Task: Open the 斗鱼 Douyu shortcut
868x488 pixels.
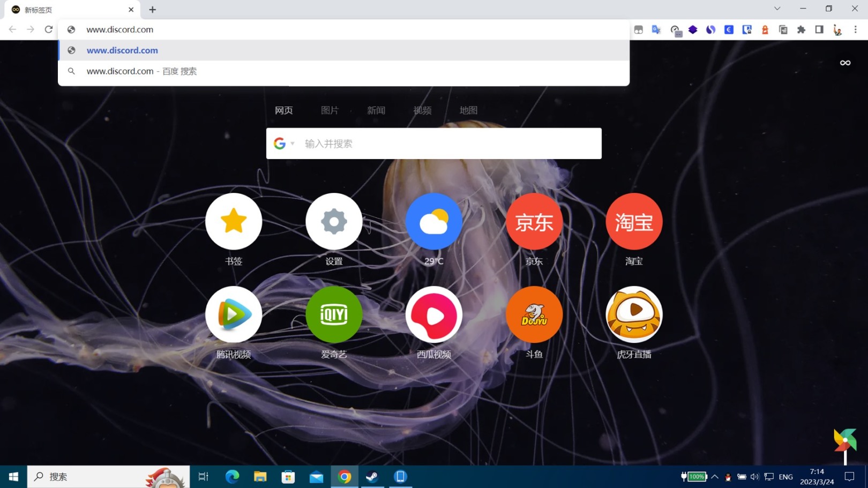Action: [534, 314]
